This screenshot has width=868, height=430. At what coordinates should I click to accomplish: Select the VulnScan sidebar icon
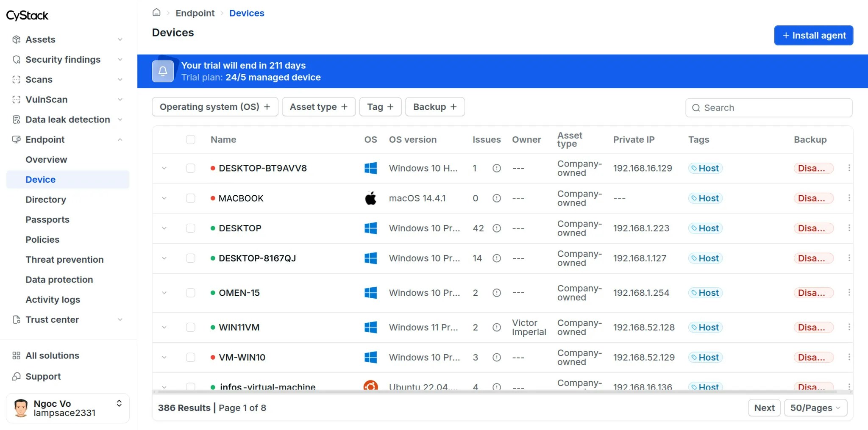(x=17, y=99)
